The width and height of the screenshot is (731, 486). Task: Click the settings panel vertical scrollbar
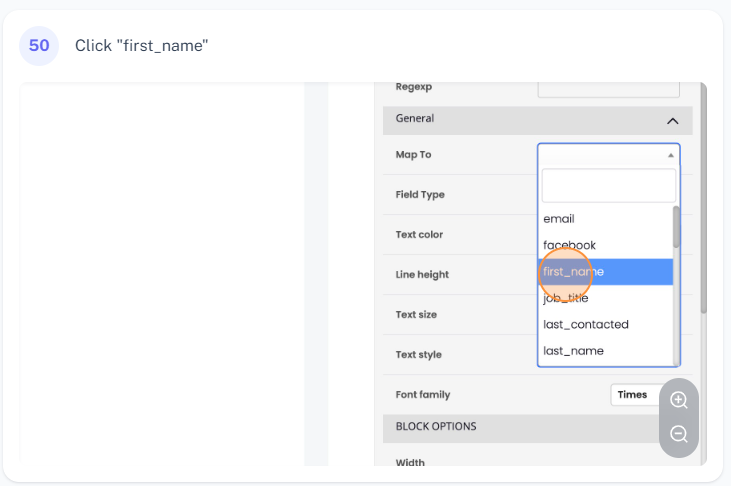click(703, 200)
